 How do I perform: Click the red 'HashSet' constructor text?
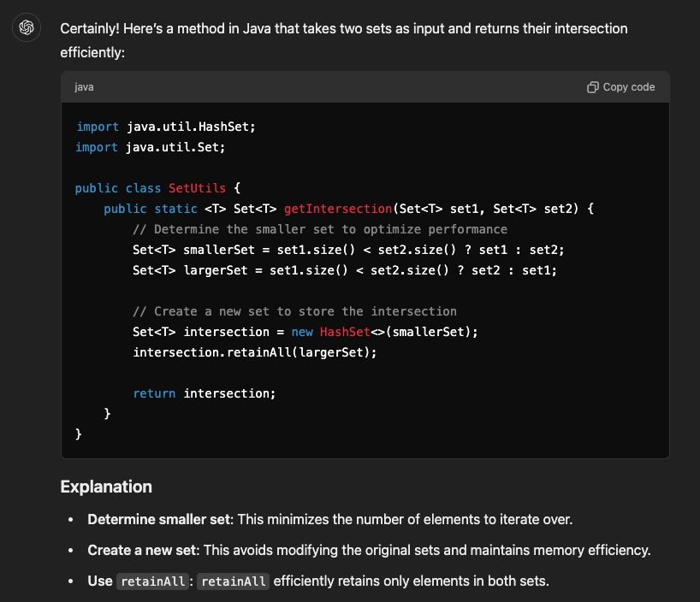tap(345, 332)
